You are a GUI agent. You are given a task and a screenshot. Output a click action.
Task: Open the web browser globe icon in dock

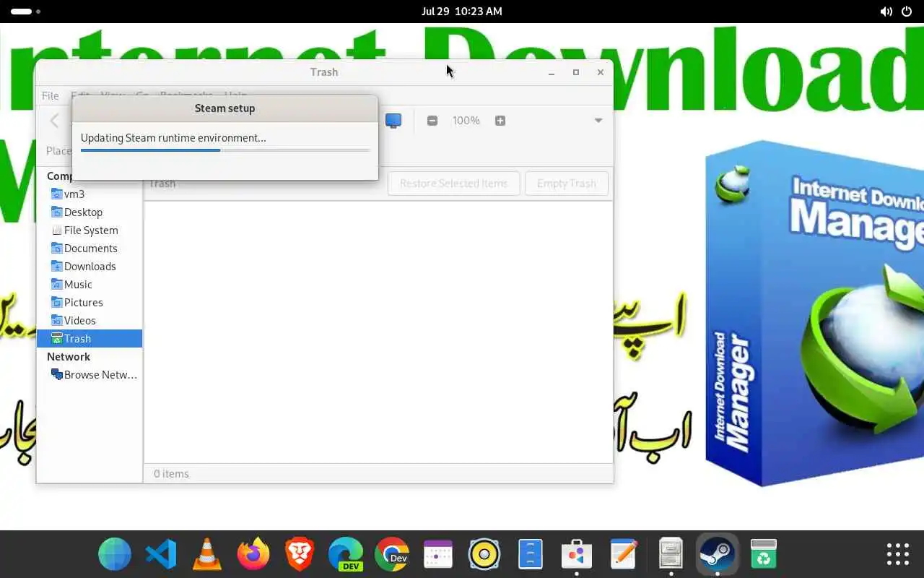coord(115,555)
